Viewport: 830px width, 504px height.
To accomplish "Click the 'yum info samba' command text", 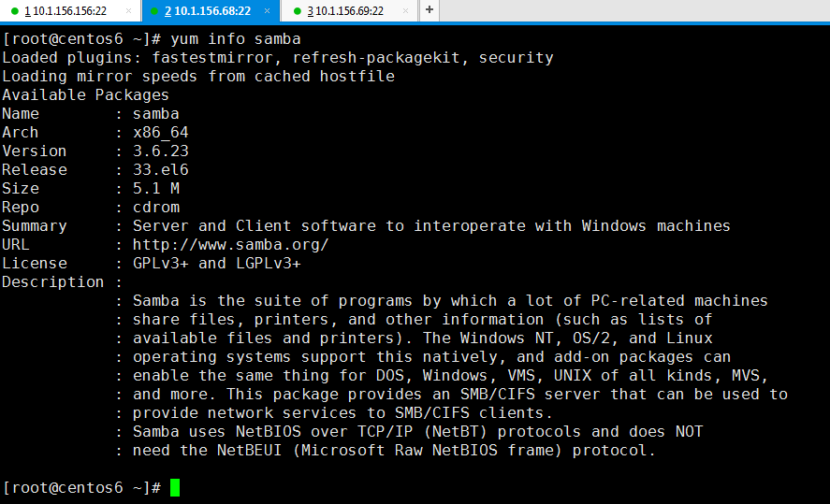I will coord(236,39).
